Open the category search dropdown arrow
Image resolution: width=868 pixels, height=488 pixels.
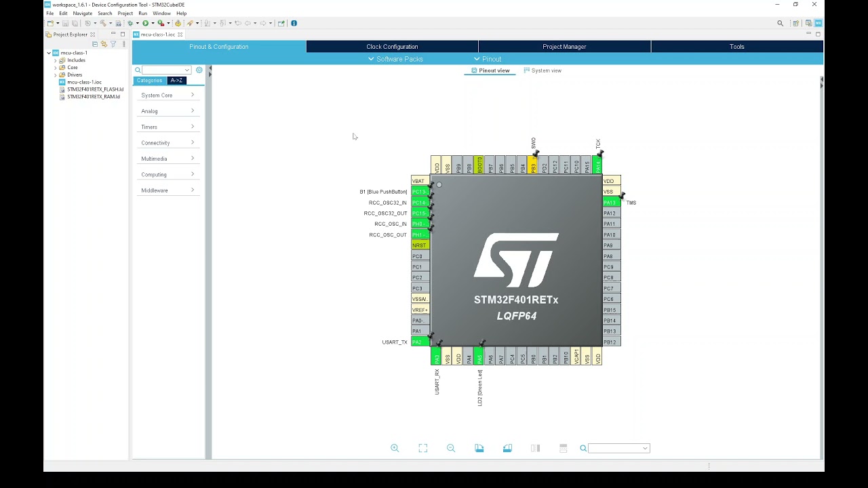[186, 70]
